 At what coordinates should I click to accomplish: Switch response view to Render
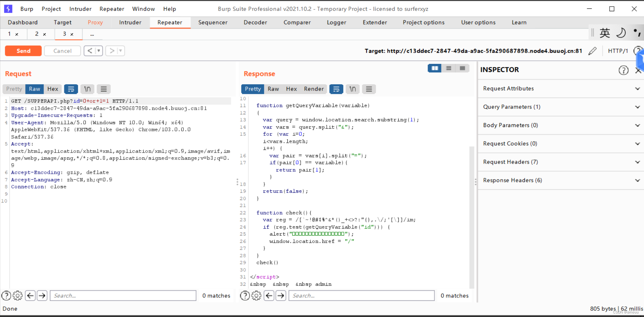(314, 89)
